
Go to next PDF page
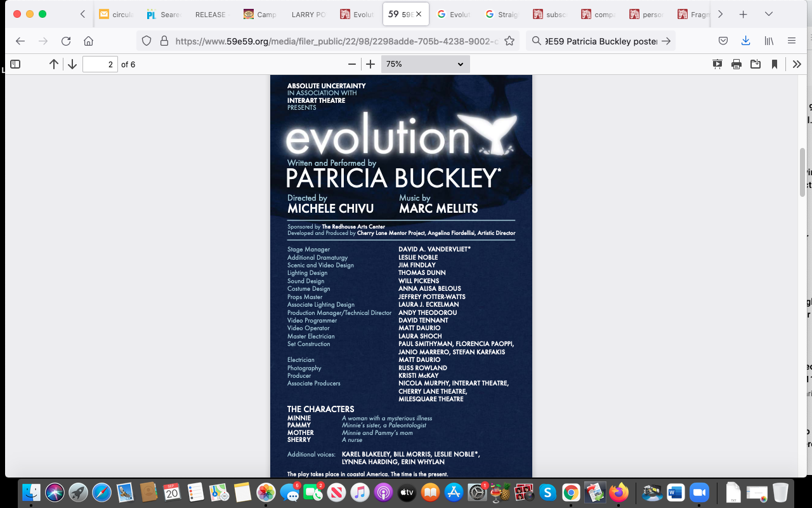click(72, 64)
